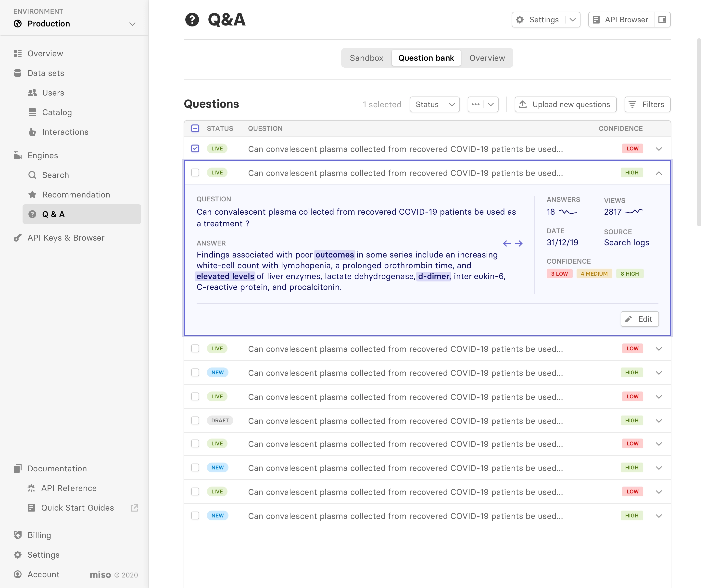Image resolution: width=706 pixels, height=588 pixels.
Task: Expand the last NEW question row
Action: 659,516
